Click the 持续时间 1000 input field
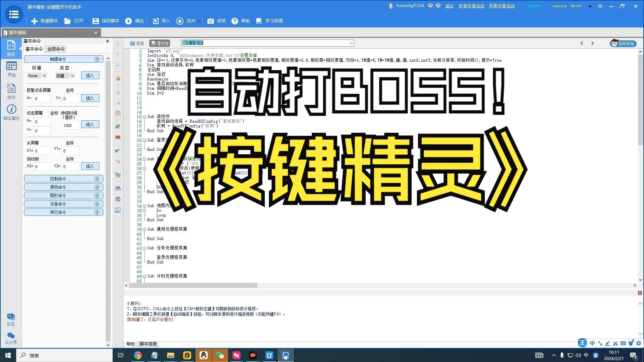The image size is (644, 362). [70, 126]
